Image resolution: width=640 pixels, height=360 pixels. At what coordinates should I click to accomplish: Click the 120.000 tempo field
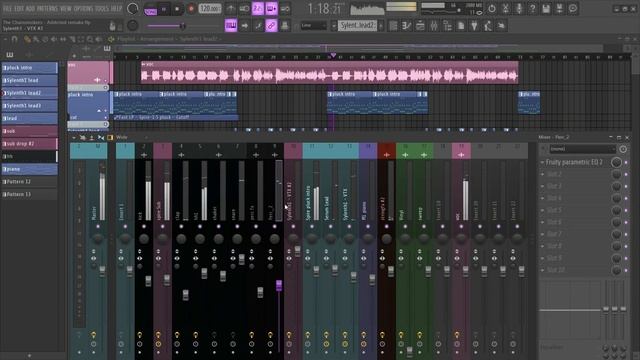point(210,9)
